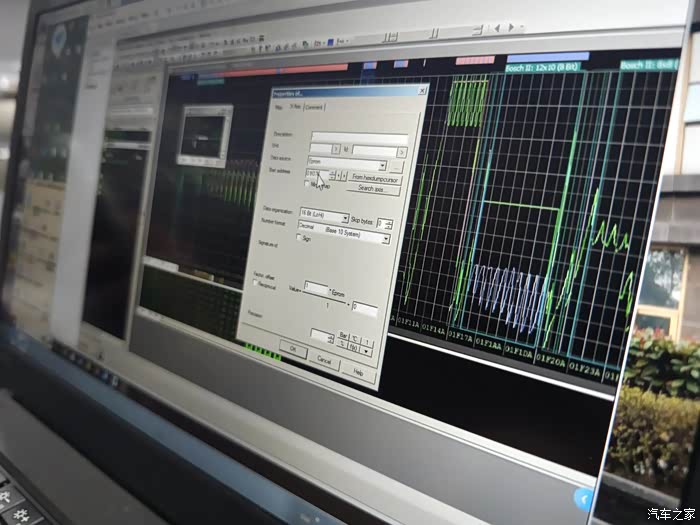The height and width of the screenshot is (525, 700).
Task: Click the ellipsis button beside Data source
Action: [x=396, y=167]
